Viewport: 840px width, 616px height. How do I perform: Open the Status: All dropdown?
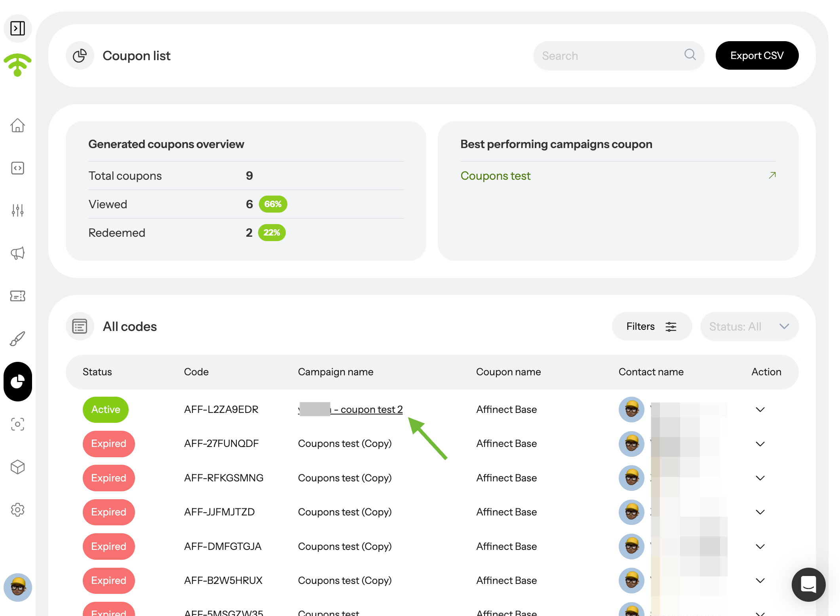pos(749,327)
